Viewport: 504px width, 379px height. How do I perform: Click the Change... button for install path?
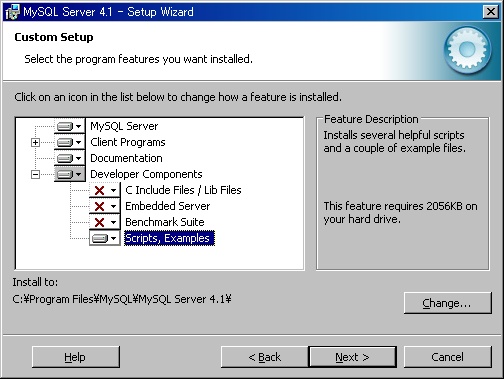(448, 303)
